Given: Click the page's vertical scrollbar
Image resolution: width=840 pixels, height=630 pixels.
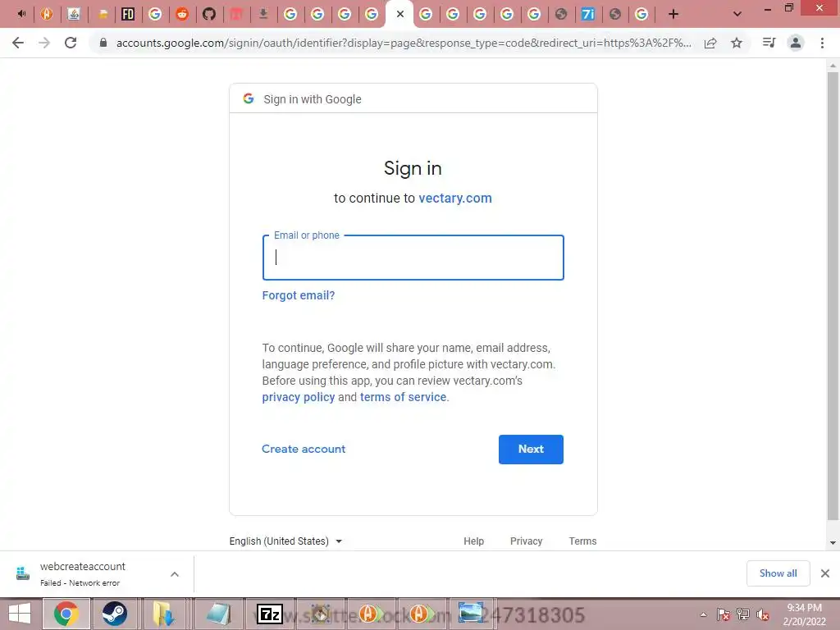Looking at the screenshot, I should [833, 295].
